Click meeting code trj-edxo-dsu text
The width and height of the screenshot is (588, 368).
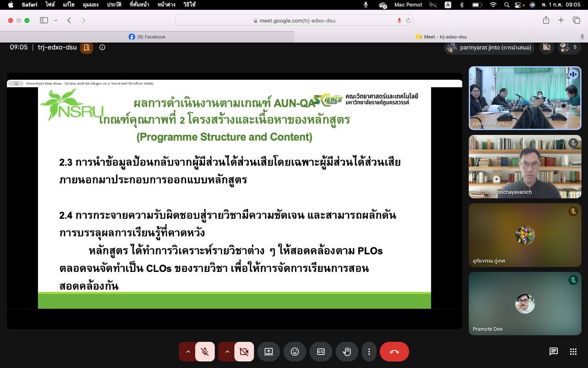(57, 47)
